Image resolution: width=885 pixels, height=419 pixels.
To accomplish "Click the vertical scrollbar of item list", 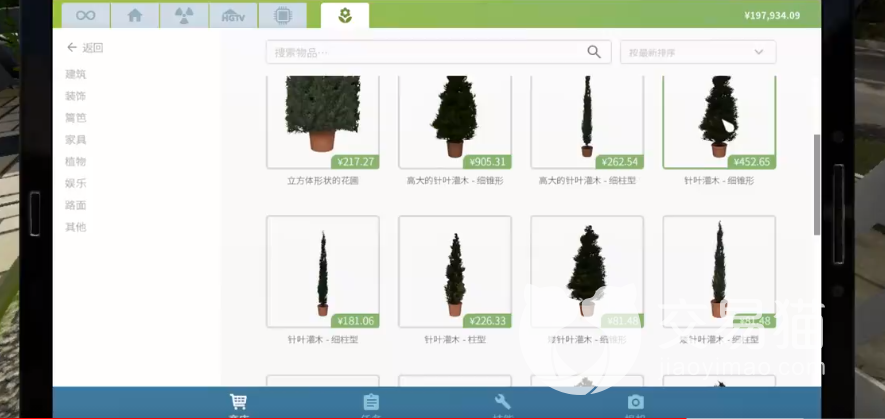I will [817, 185].
